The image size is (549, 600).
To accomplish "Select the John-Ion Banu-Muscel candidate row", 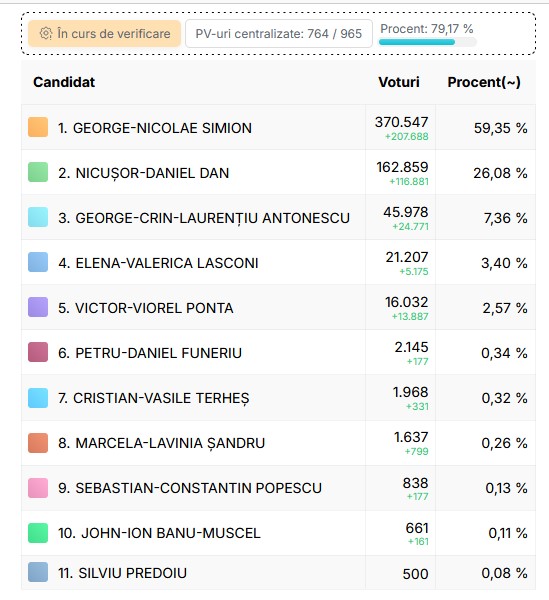I will point(279,533).
